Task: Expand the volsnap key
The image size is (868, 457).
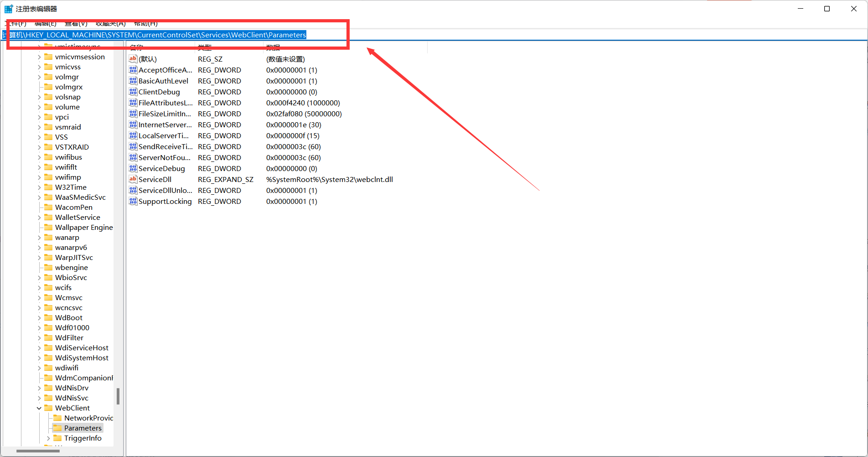Action: (x=39, y=97)
